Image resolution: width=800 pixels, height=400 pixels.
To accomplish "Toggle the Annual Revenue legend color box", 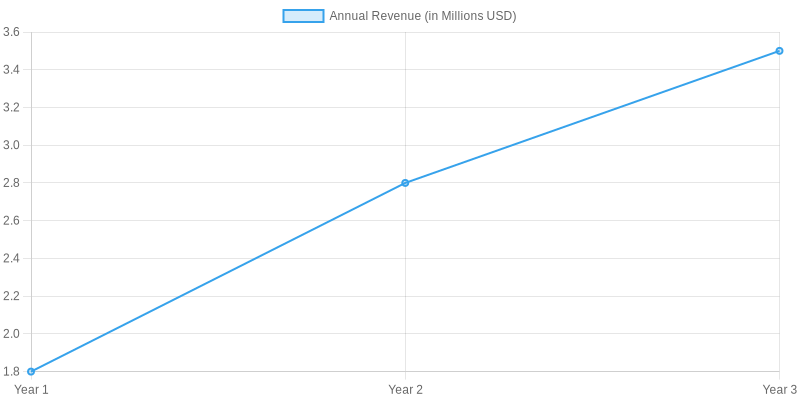I will pyautogui.click(x=303, y=16).
